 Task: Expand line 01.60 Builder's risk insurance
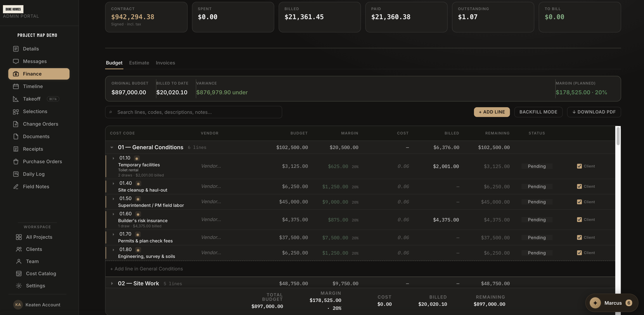tap(113, 214)
